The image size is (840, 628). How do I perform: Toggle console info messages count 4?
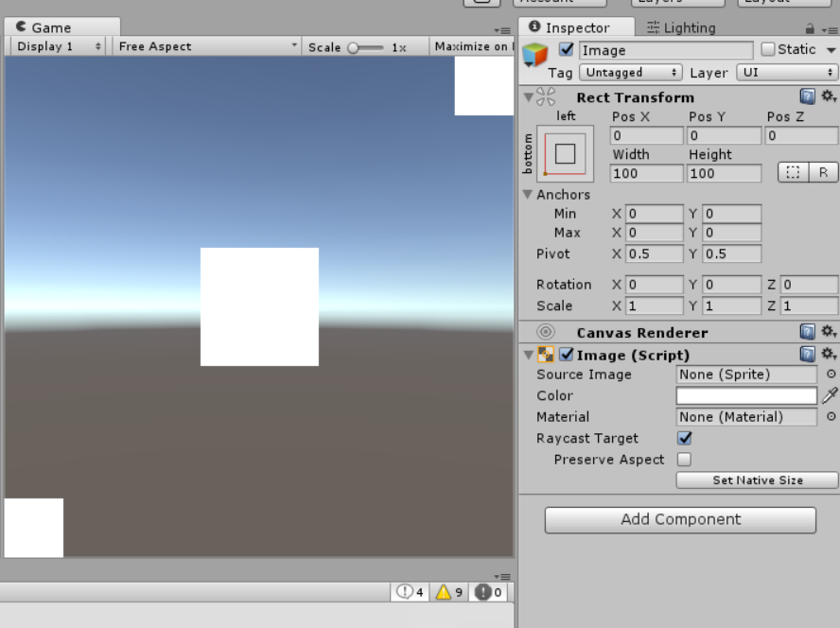(410, 592)
